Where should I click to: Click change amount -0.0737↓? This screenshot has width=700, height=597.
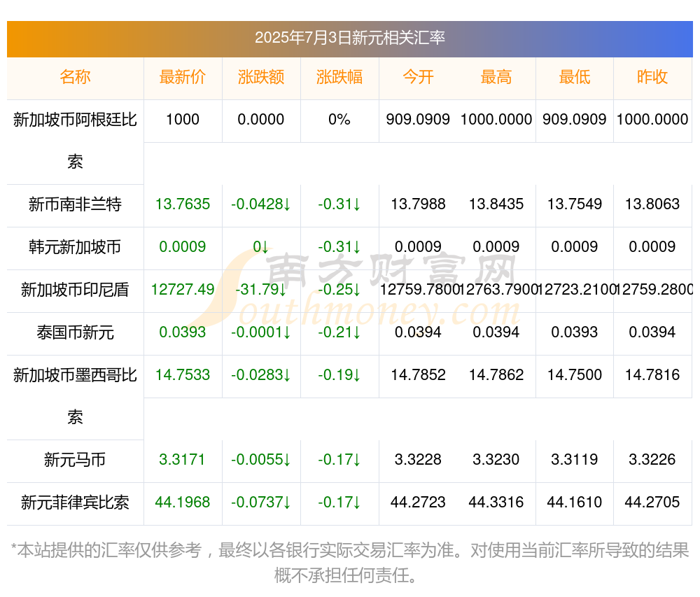(261, 502)
